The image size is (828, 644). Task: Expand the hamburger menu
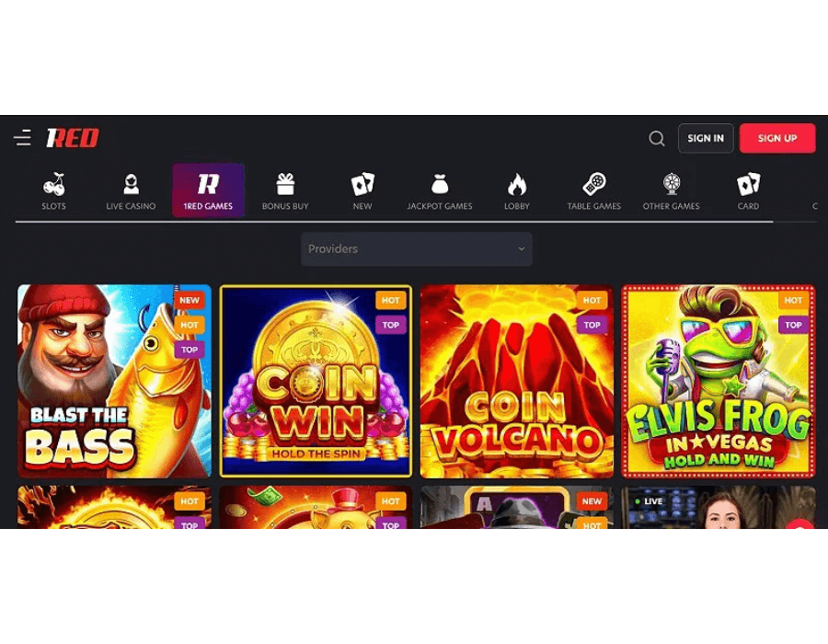point(22,137)
